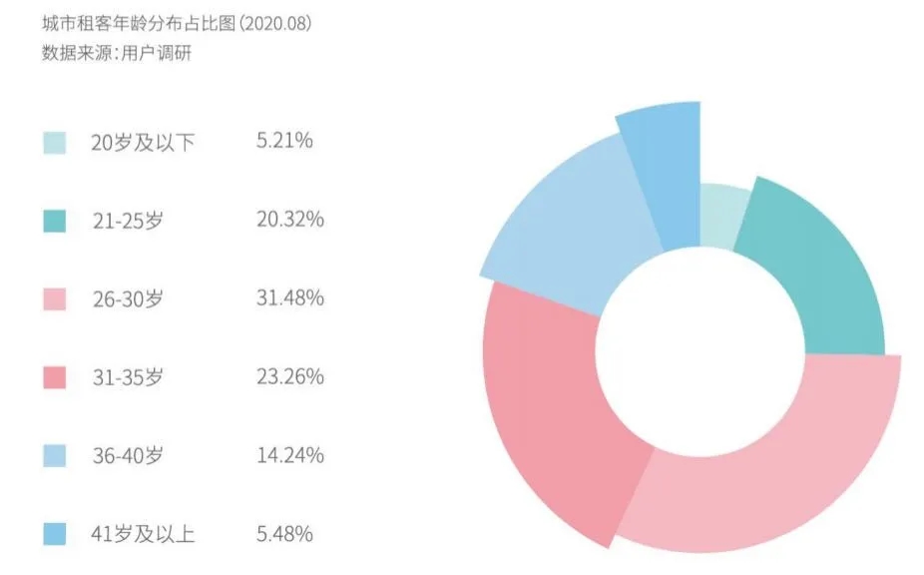Click the 41岁及以上 blue legend swatch
The width and height of the screenshot is (924, 575).
[54, 534]
